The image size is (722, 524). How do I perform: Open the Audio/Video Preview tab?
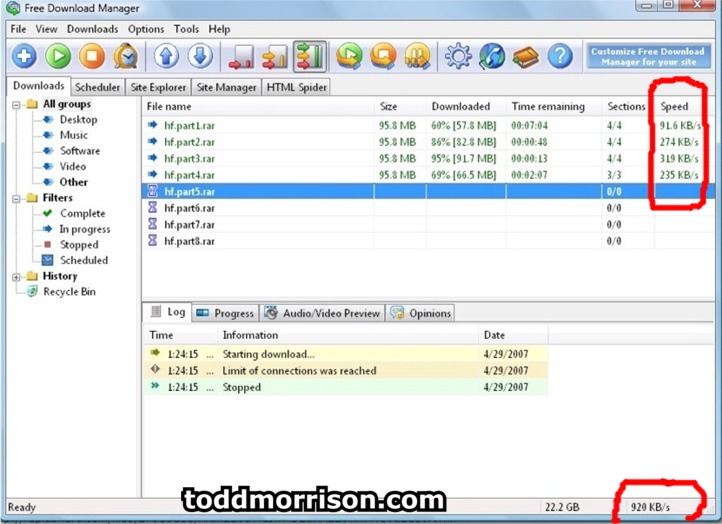322,314
